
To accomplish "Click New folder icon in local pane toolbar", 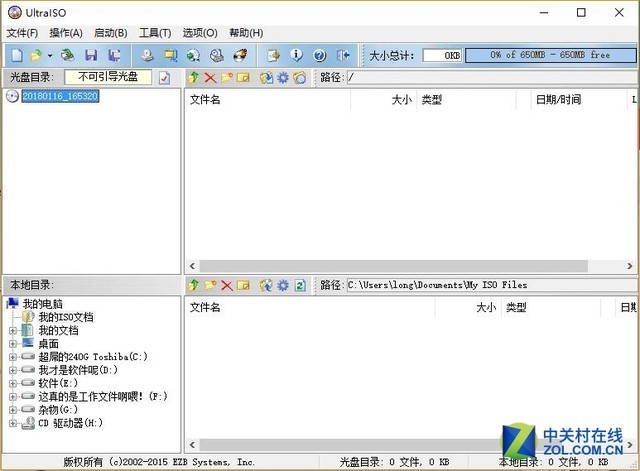I will [x=210, y=285].
